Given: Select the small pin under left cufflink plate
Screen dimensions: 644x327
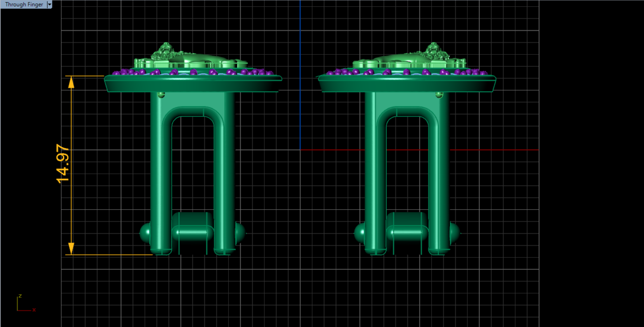Looking at the screenshot, I should click(161, 95).
